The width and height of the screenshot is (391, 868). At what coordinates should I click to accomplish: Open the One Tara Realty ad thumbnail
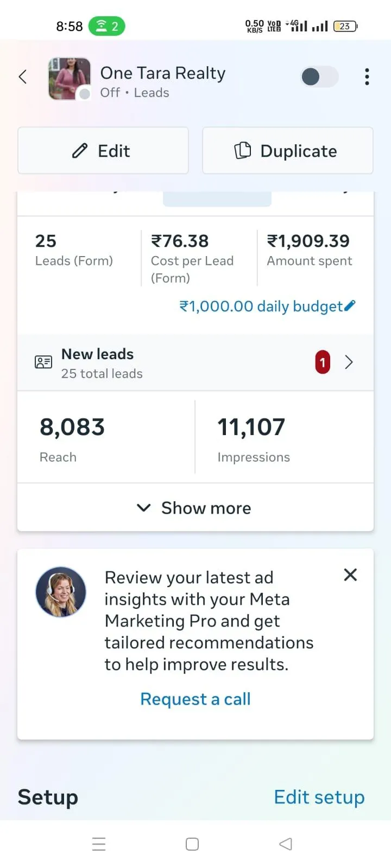tap(70, 79)
